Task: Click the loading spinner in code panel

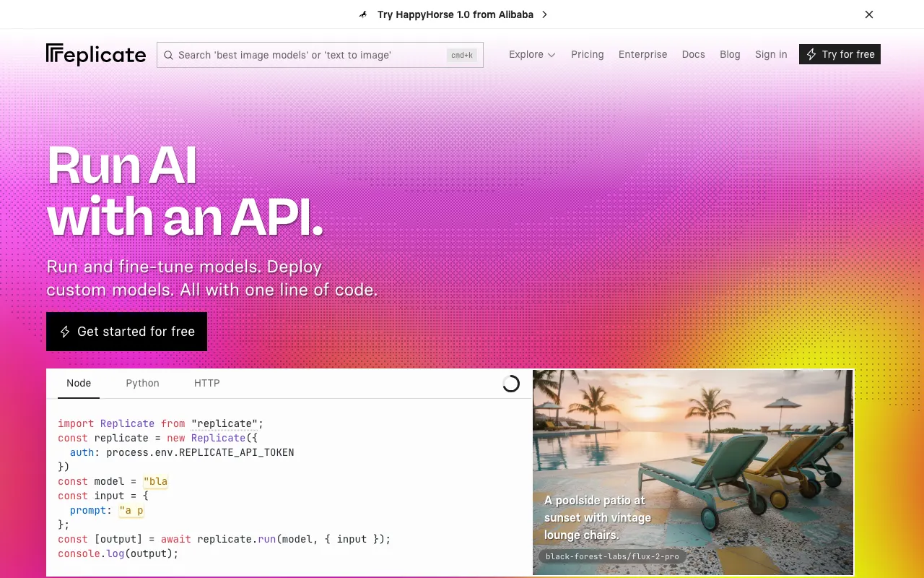Action: (x=511, y=384)
